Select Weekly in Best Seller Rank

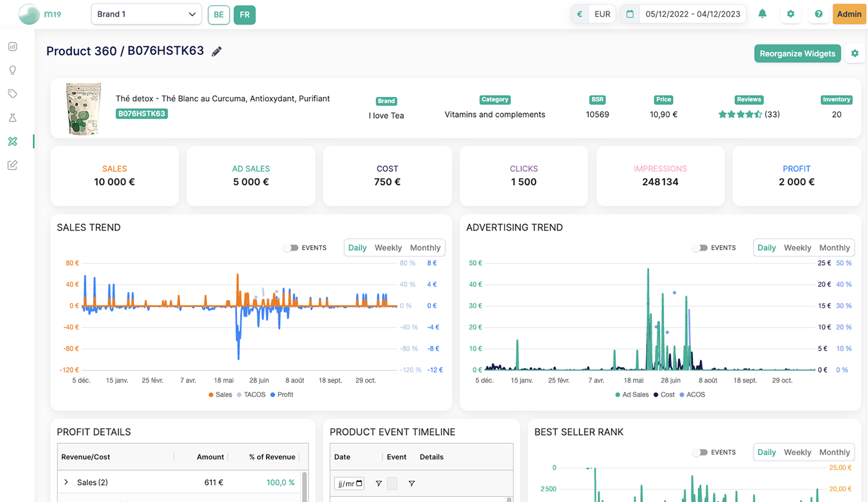798,453
